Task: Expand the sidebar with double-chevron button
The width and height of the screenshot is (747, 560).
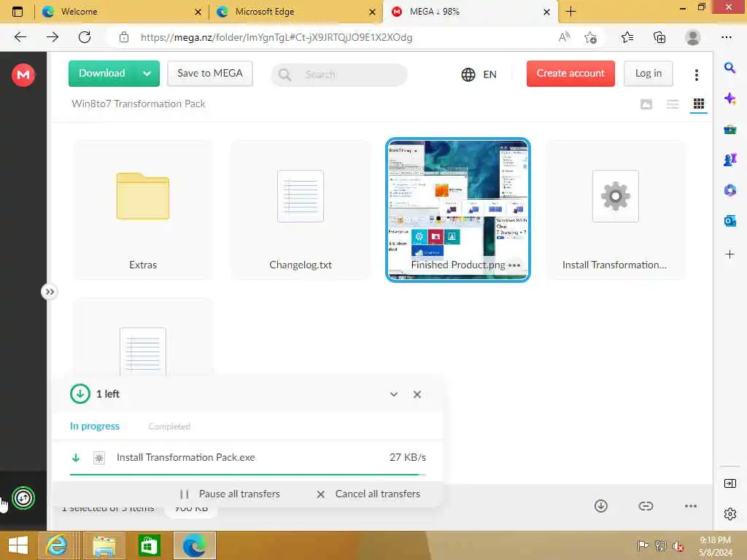Action: [50, 292]
